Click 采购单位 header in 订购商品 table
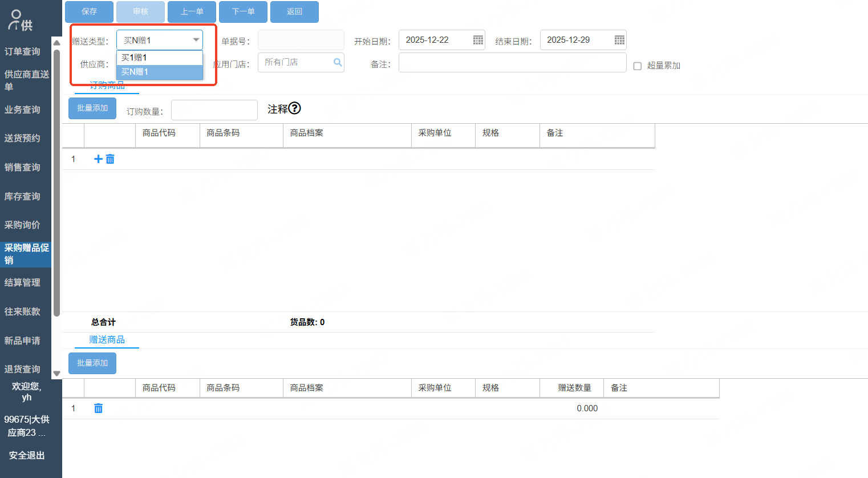The image size is (868, 478). click(x=444, y=136)
